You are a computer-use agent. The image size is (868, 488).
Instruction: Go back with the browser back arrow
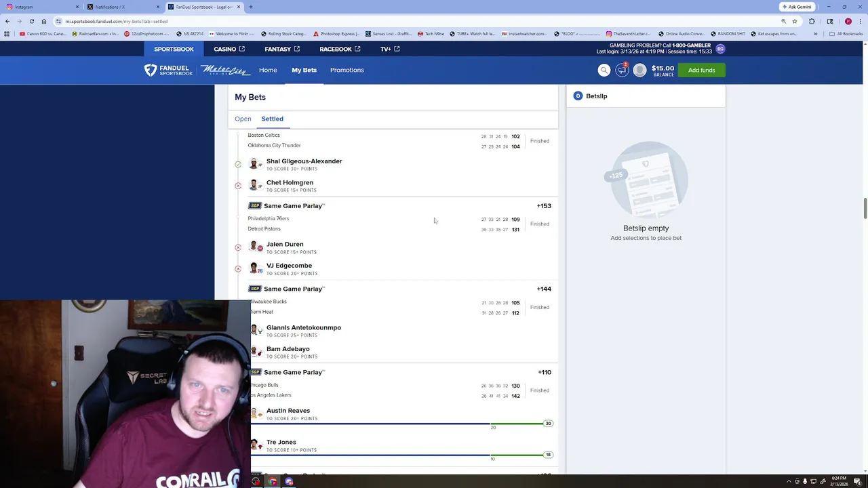click(7, 21)
